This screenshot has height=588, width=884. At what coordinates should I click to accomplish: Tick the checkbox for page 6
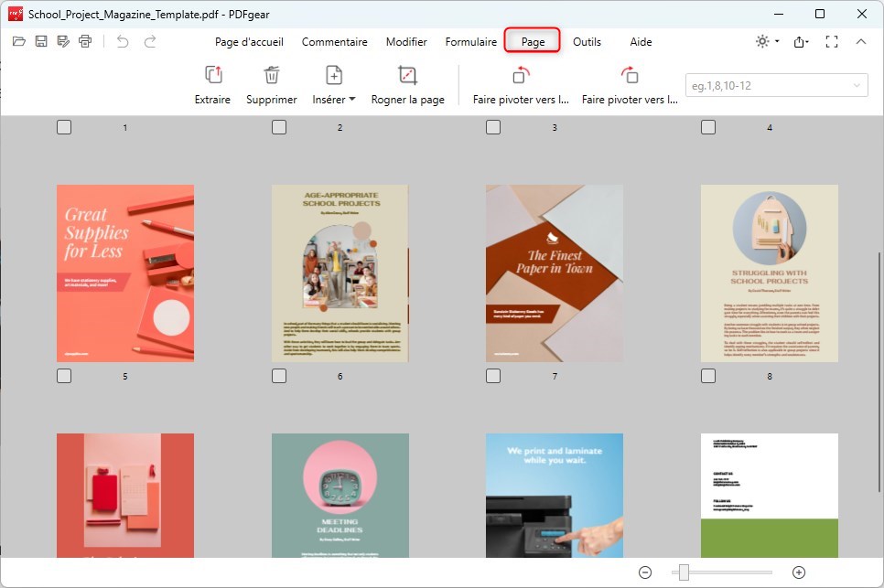(x=279, y=376)
